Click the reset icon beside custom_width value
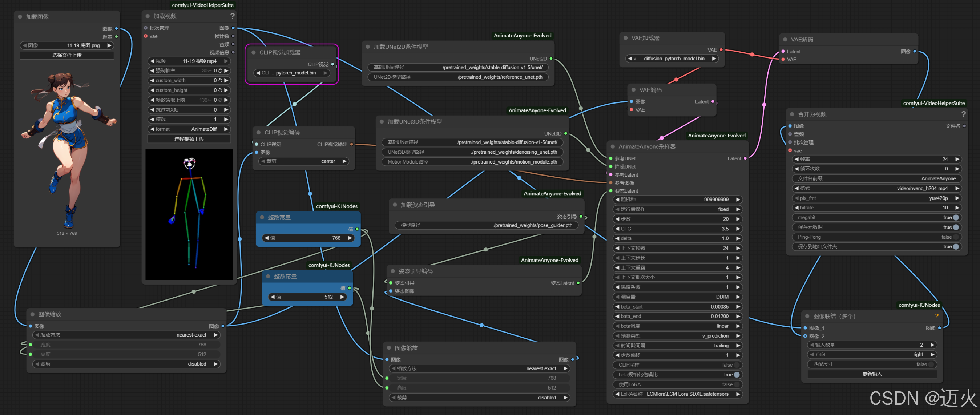Image resolution: width=980 pixels, height=415 pixels. [220, 80]
